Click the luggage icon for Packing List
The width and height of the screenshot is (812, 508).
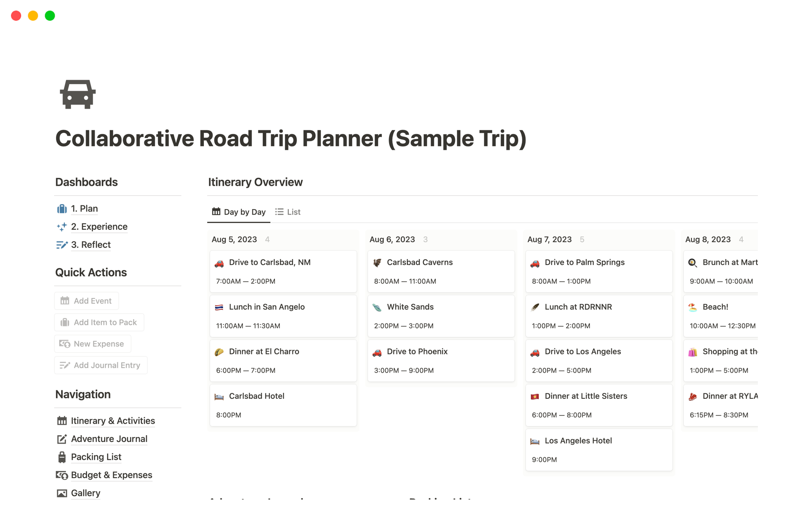tap(62, 457)
